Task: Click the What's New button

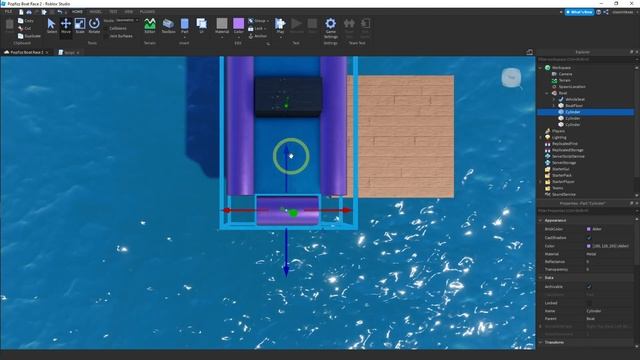Action: click(x=579, y=12)
